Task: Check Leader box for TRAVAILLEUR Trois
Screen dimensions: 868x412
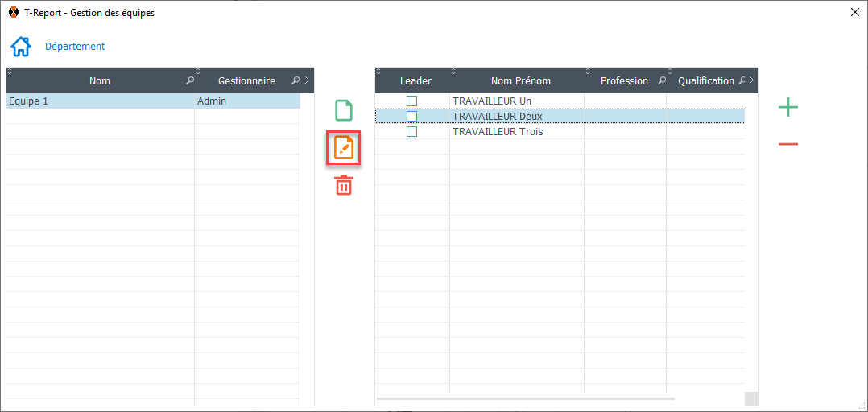Action: 411,132
